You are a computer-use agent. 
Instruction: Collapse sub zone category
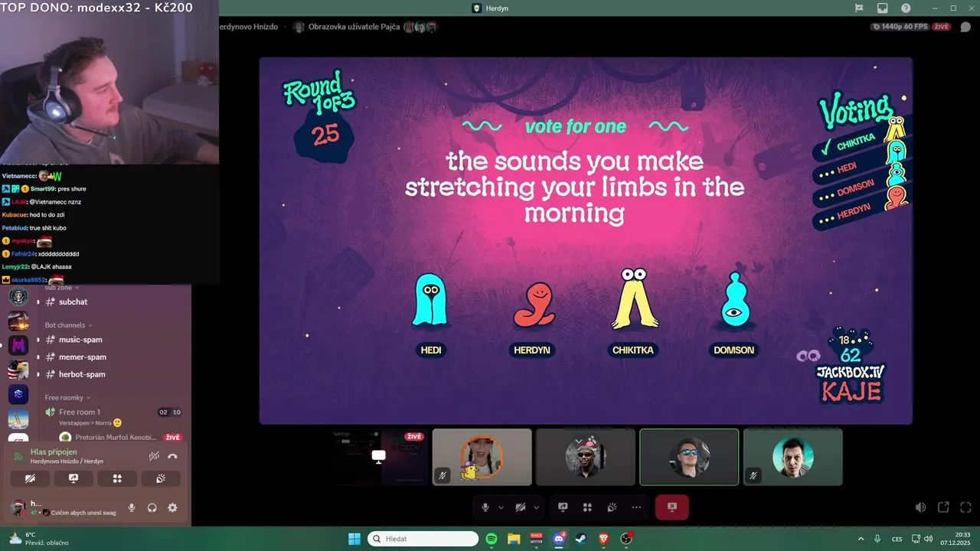click(x=61, y=288)
